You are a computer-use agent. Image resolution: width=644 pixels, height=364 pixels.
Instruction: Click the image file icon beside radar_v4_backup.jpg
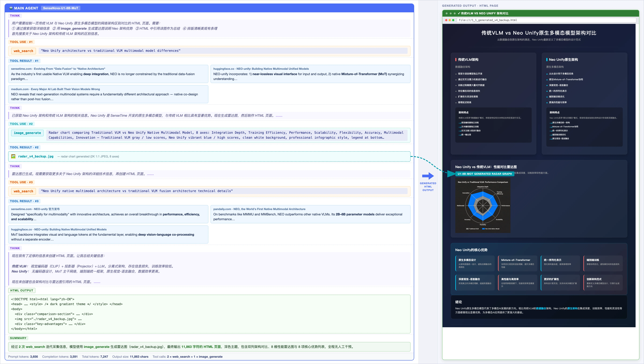click(13, 157)
